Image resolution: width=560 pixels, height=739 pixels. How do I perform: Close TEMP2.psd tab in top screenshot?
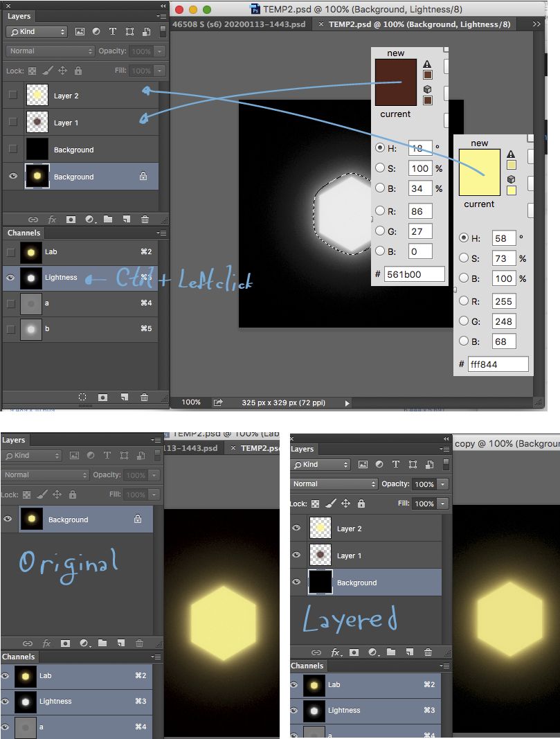coord(321,24)
